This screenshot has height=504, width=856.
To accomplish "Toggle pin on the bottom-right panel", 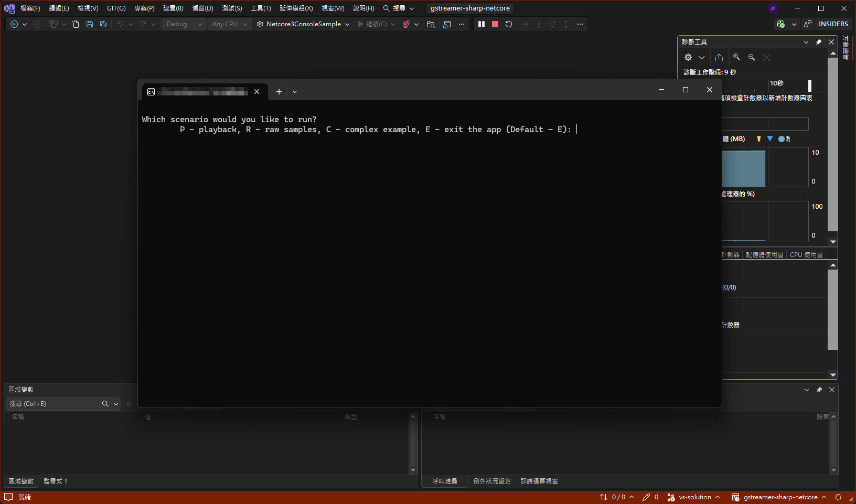I will pos(819,390).
